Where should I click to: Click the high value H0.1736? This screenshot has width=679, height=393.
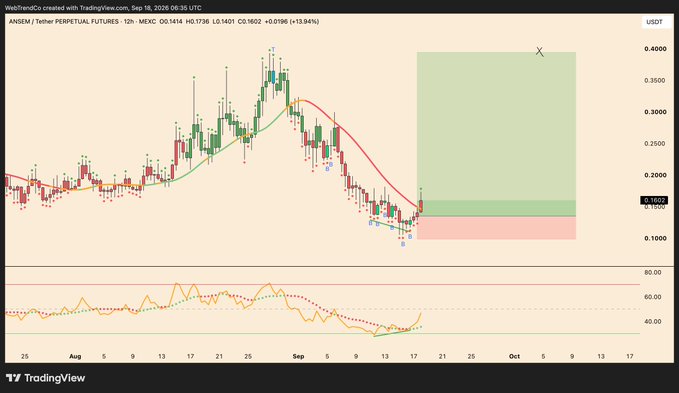tap(197, 21)
